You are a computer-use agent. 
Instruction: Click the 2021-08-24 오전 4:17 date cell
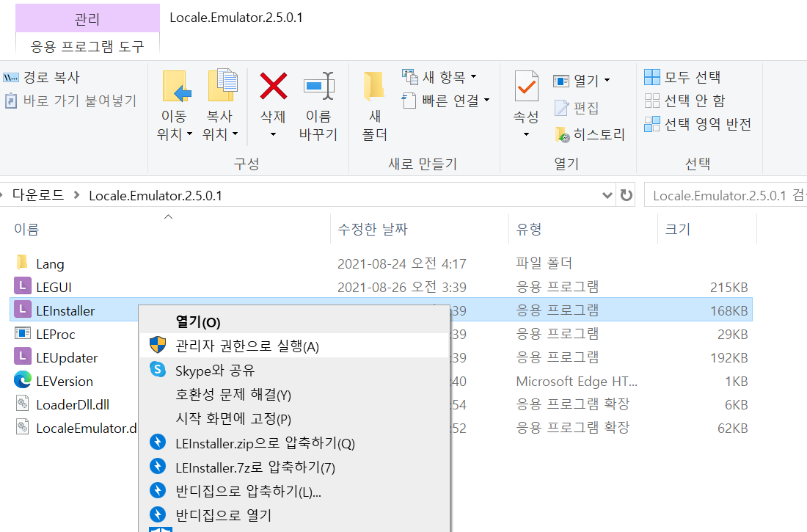pyautogui.click(x=401, y=263)
